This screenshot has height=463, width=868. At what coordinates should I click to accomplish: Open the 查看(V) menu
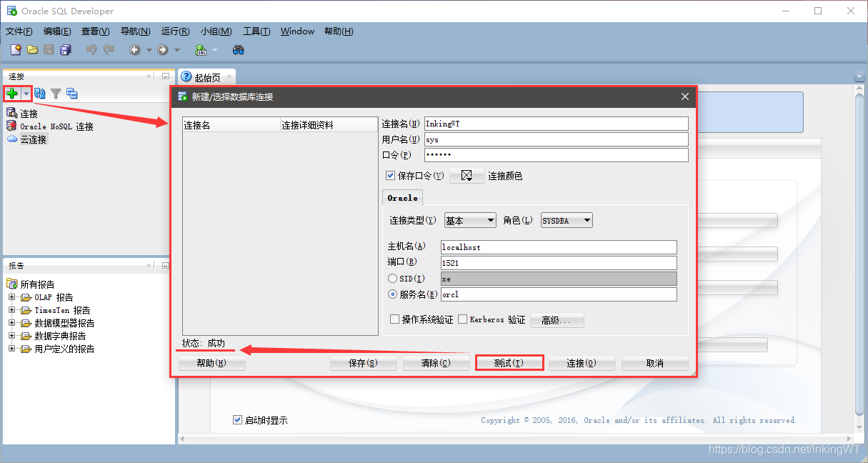(x=96, y=31)
